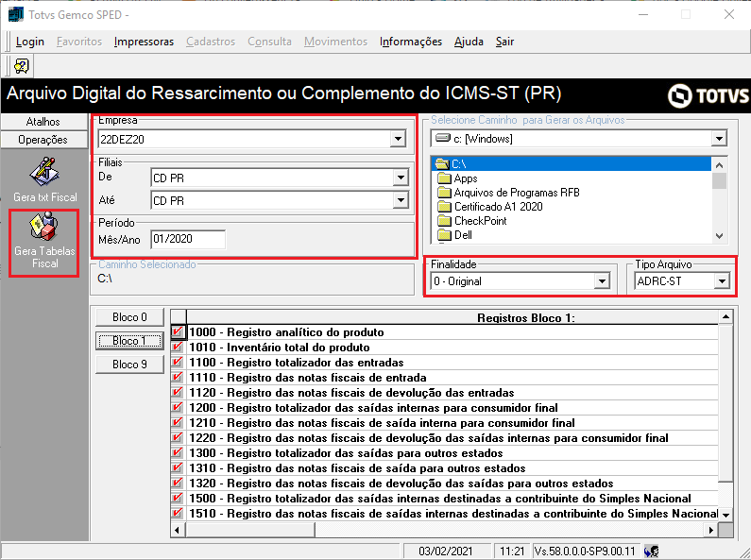Click the Mês/Ano period input field

tap(188, 239)
